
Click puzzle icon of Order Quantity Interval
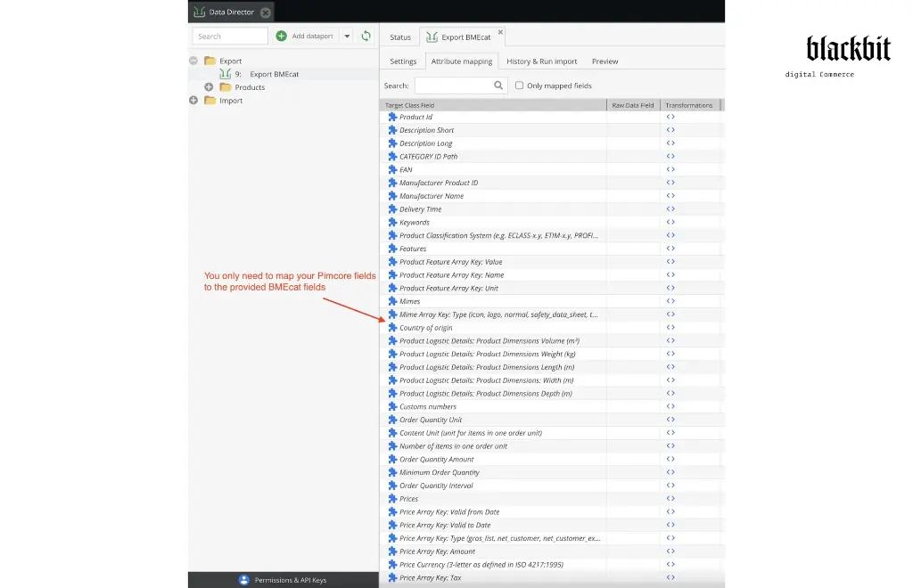[x=392, y=486]
